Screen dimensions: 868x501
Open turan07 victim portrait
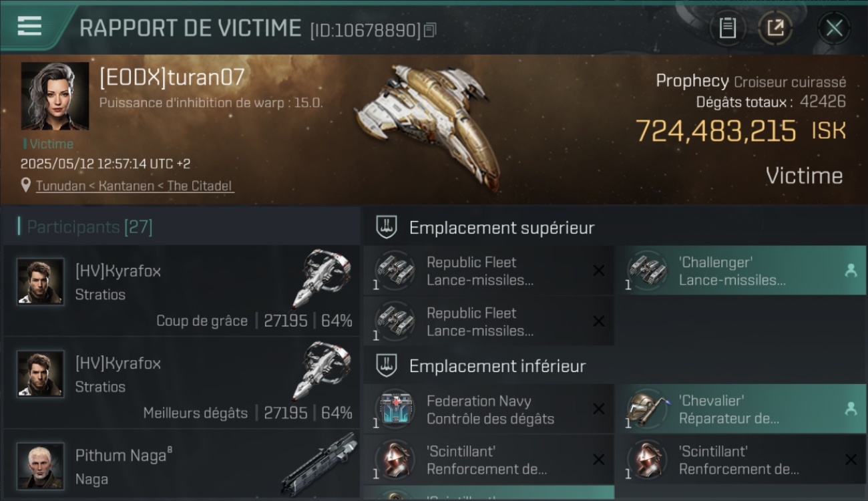55,96
